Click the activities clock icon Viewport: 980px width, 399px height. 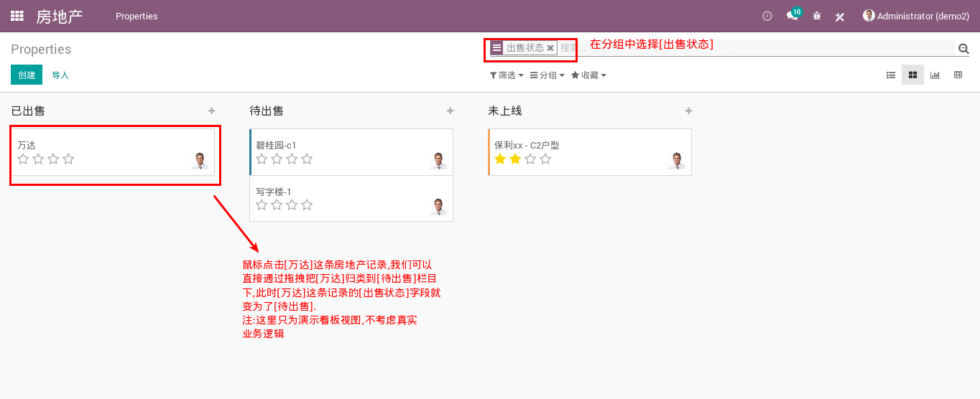(x=767, y=16)
